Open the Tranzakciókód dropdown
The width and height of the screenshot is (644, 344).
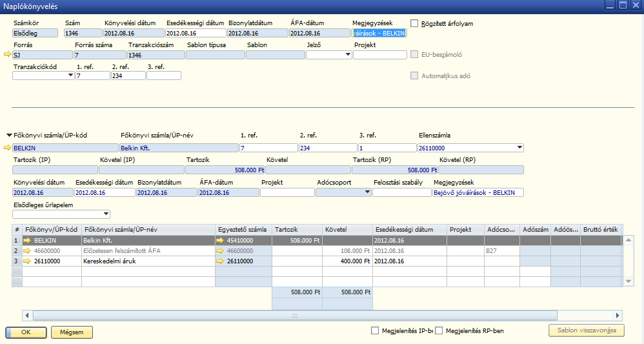click(70, 76)
